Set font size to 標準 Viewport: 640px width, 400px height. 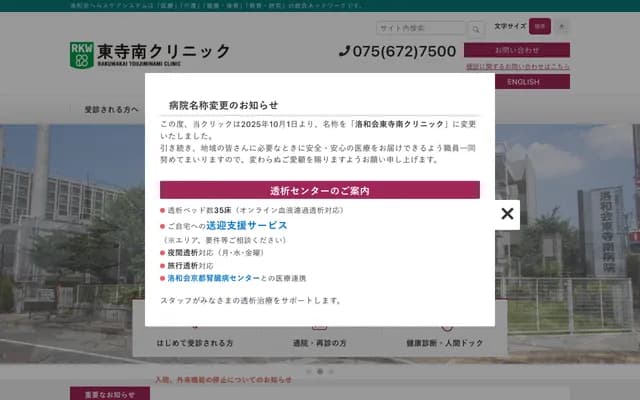[x=539, y=26]
